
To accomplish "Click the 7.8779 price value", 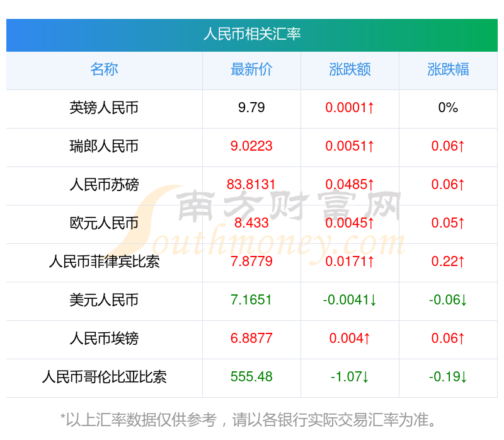I will [x=251, y=262].
